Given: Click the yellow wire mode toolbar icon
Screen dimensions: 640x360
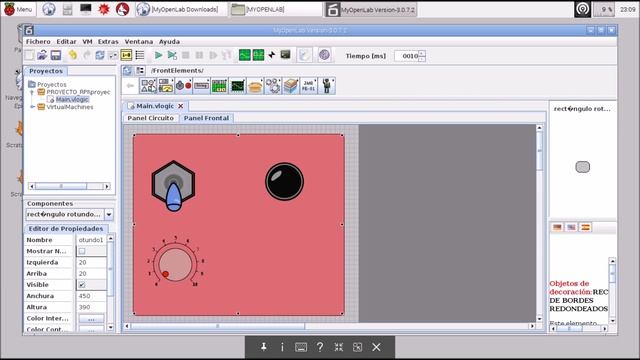Looking at the screenshot, I should point(126,55).
